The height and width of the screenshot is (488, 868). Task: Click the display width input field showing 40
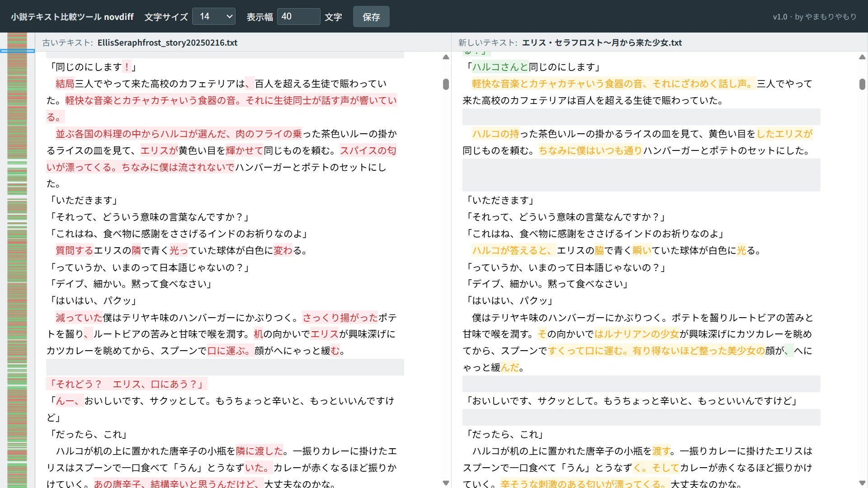(298, 17)
